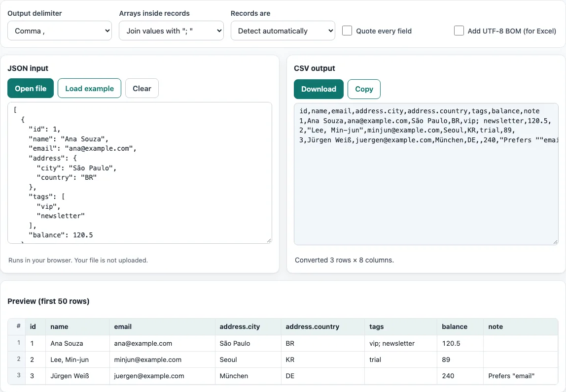Image resolution: width=566 pixels, height=392 pixels.
Task: Click the address.city column header
Action: pos(248,327)
